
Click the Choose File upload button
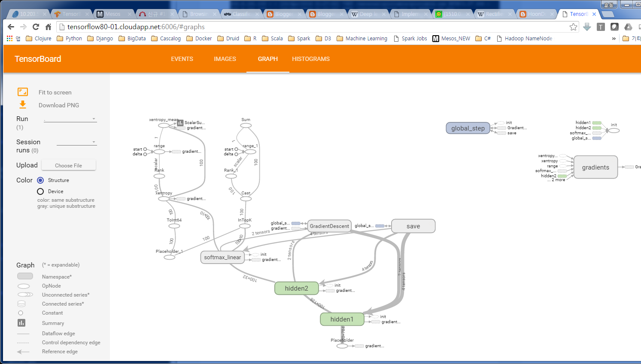(x=68, y=164)
